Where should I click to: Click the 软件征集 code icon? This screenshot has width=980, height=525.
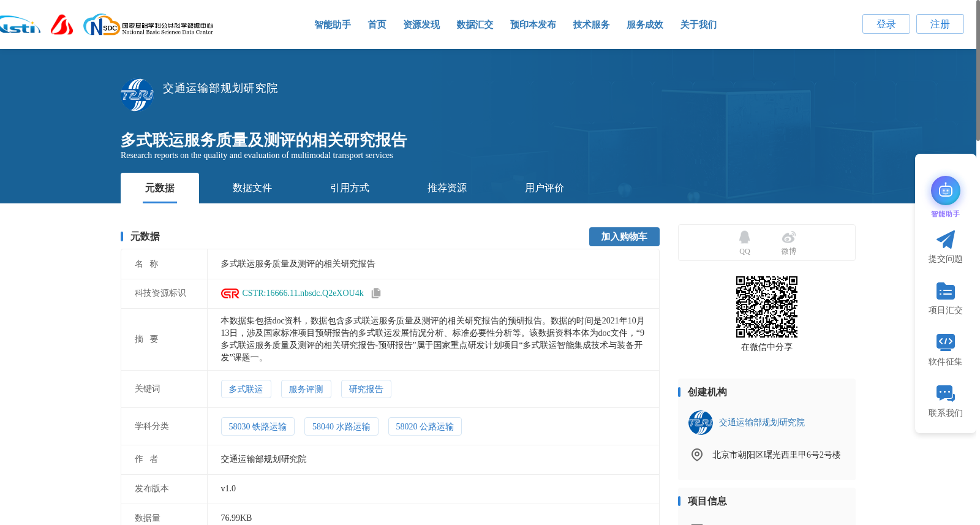(946, 342)
